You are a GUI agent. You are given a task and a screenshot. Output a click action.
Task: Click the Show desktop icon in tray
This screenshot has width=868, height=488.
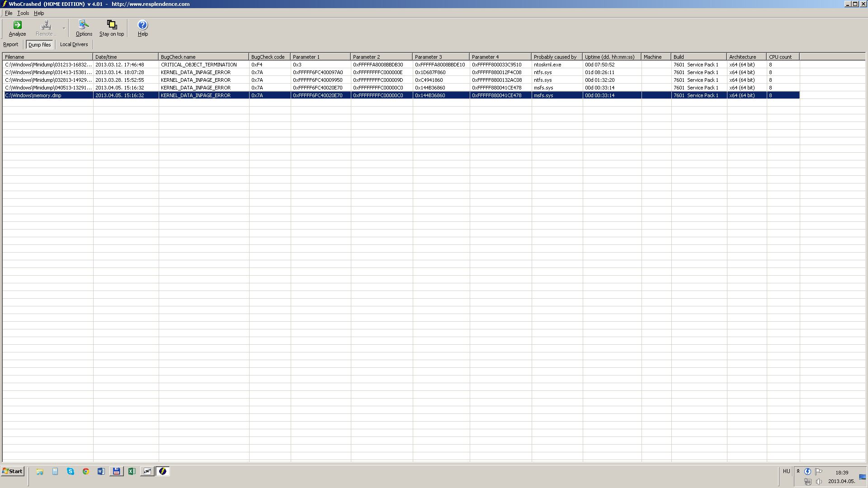click(862, 477)
